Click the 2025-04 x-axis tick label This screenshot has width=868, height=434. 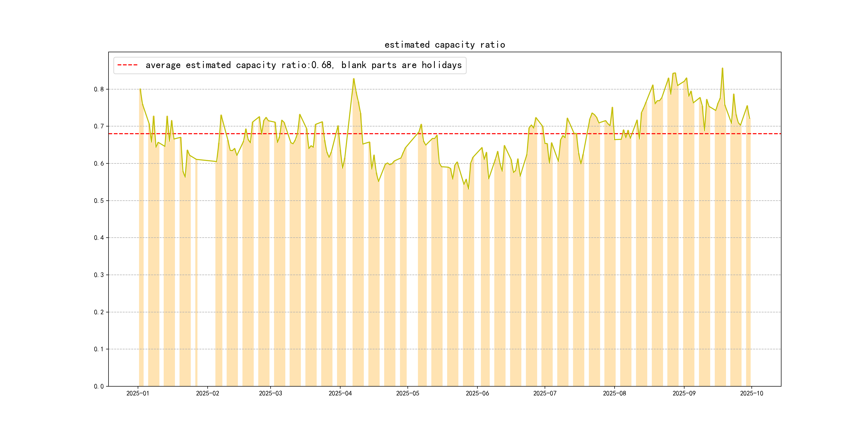[340, 393]
